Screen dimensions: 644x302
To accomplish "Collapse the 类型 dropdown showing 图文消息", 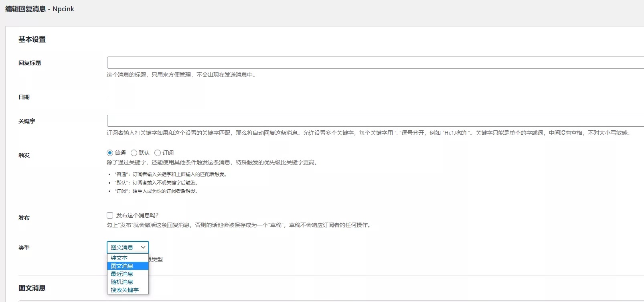I will coord(128,247).
